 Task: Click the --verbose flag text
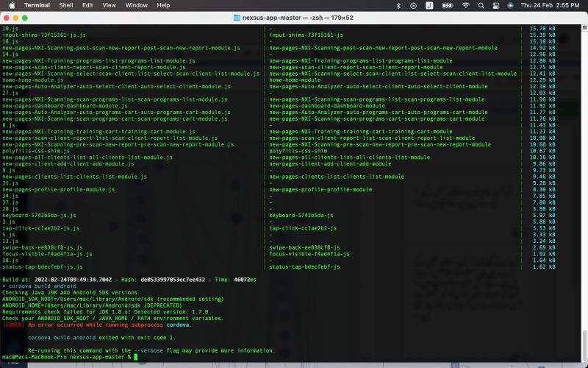point(148,351)
